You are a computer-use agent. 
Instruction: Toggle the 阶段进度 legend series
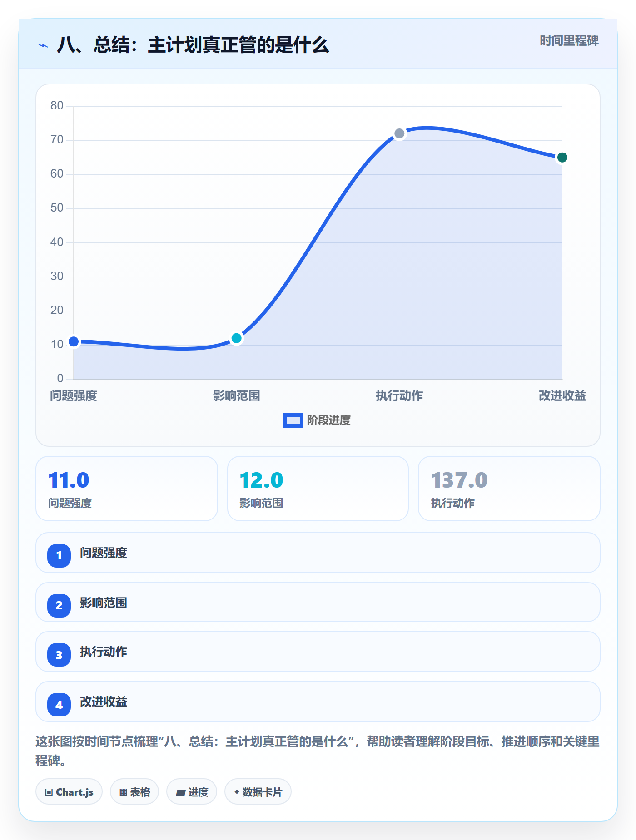tap(317, 420)
